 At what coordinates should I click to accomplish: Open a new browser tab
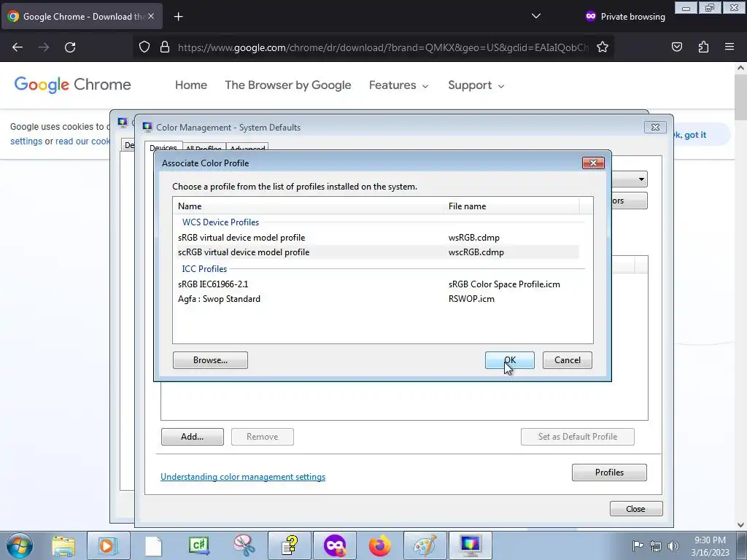[x=178, y=17]
